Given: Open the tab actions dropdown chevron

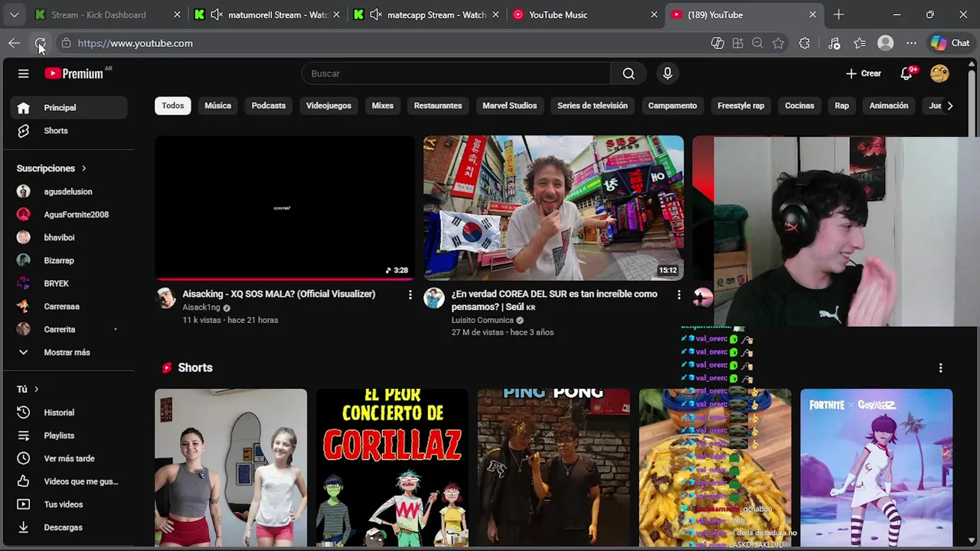Looking at the screenshot, I should 15,15.
